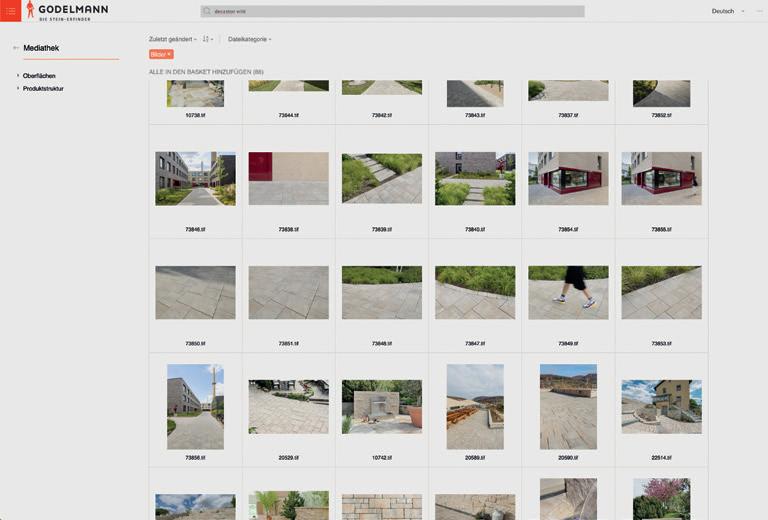Open thumbnail of image 73856.tif

(x=195, y=406)
